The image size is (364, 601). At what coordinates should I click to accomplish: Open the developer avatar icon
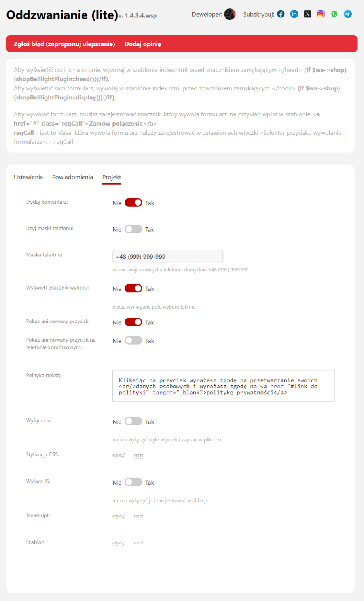[x=229, y=14]
